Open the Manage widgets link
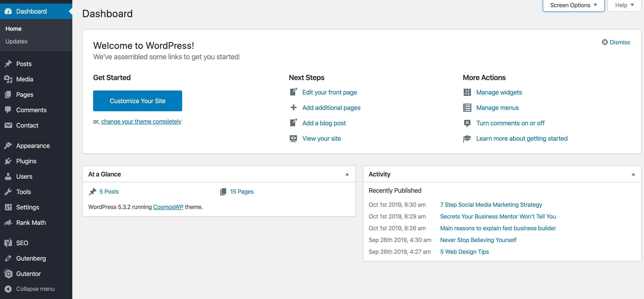The width and height of the screenshot is (644, 299). (x=499, y=92)
